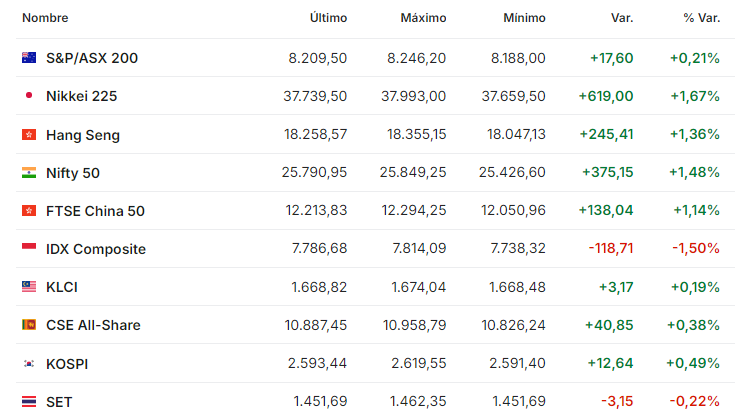Sort by the Nombre column header

point(45,18)
